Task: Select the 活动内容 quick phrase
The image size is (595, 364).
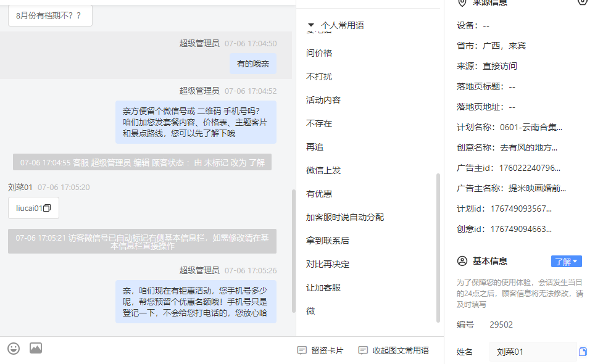Action: (x=323, y=100)
